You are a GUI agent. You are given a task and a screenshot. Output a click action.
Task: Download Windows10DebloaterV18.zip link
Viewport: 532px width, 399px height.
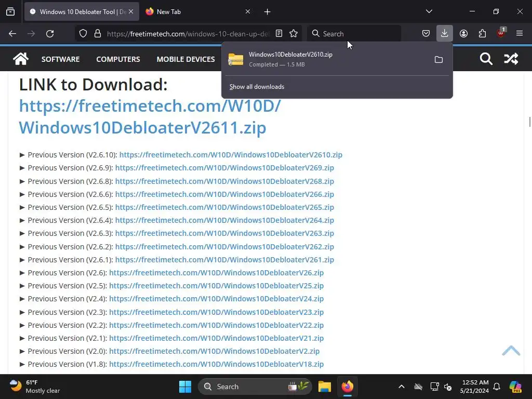(217, 364)
